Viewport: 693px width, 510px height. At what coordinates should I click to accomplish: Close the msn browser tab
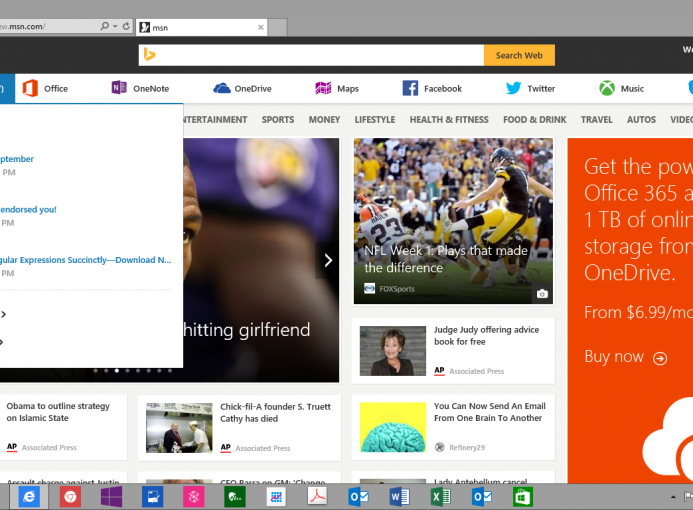click(261, 27)
